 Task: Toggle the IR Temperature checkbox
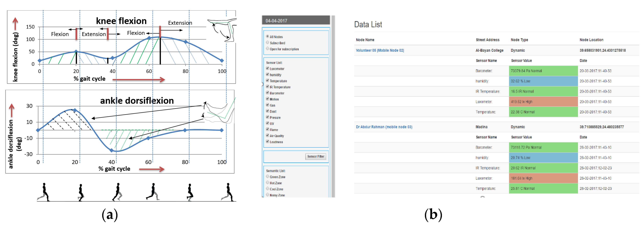267,87
